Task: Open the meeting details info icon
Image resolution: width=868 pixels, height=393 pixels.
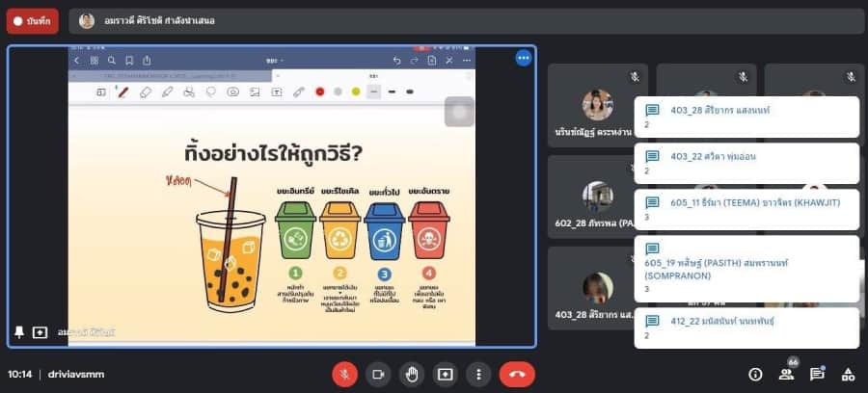Action: coord(755,374)
